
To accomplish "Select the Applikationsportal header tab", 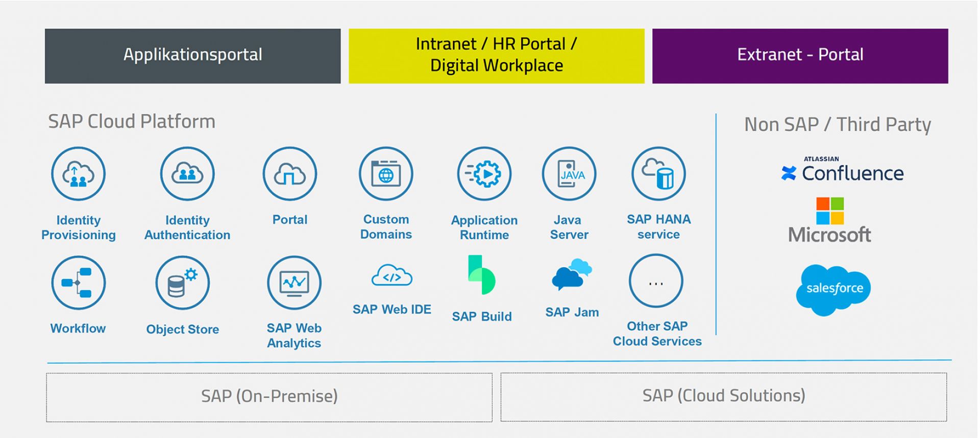I will (192, 56).
